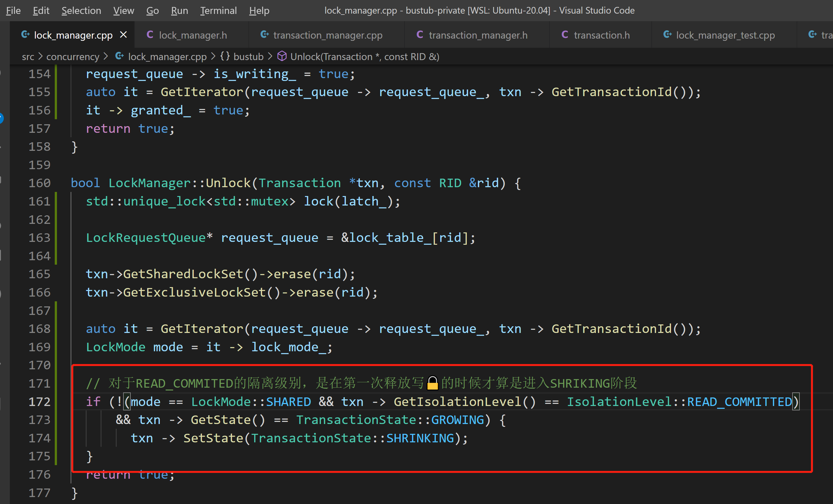Close the lock_manager.cpp tab
Viewport: 833px width, 504px height.
tap(123, 35)
